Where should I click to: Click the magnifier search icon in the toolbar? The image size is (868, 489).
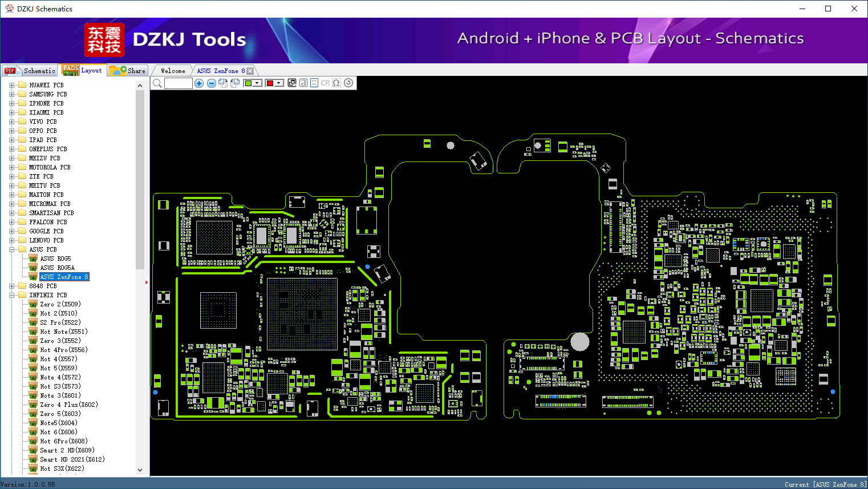157,83
